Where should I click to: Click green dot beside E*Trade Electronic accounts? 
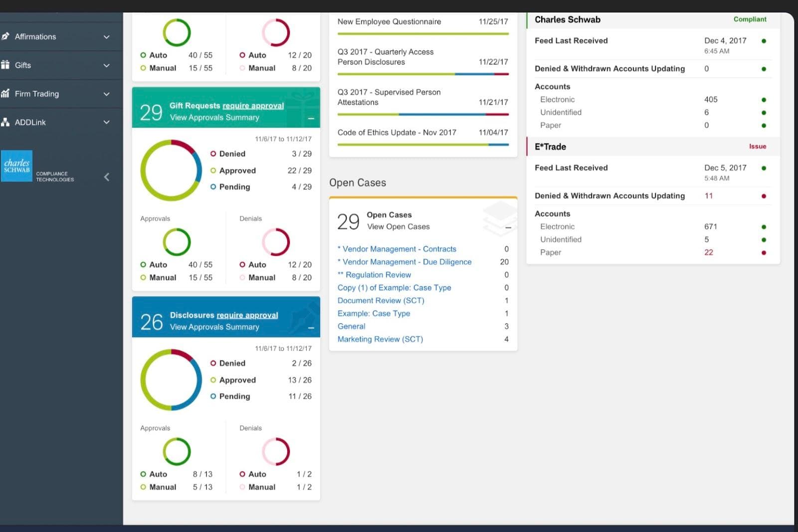[764, 227]
